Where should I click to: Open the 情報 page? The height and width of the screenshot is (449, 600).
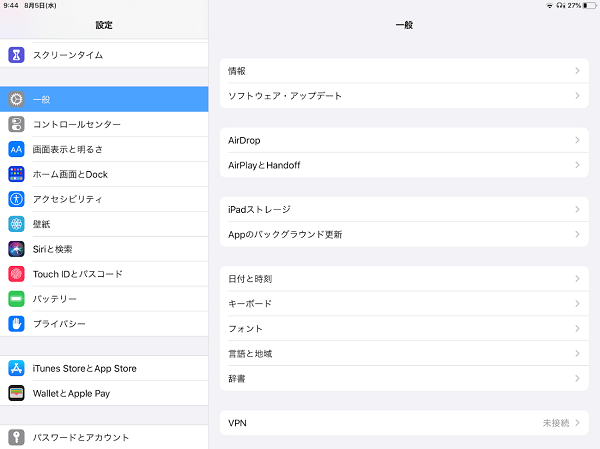404,71
